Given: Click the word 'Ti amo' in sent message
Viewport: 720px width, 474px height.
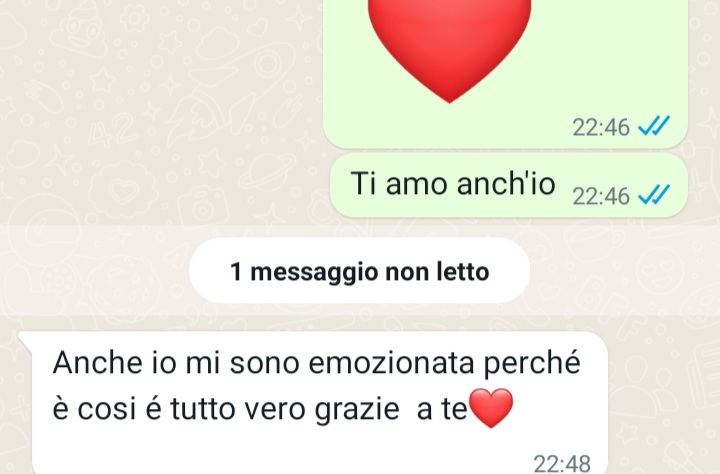Looking at the screenshot, I should pyautogui.click(x=399, y=184).
